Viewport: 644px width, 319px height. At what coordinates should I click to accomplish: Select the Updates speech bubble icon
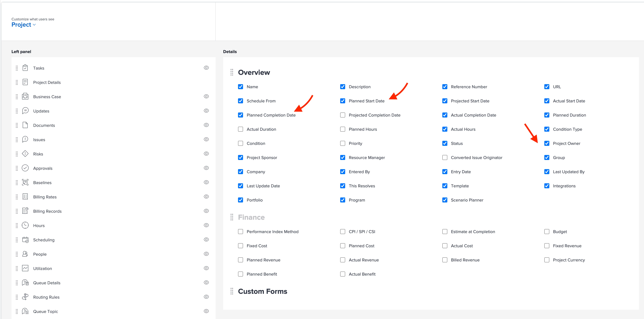pos(25,111)
